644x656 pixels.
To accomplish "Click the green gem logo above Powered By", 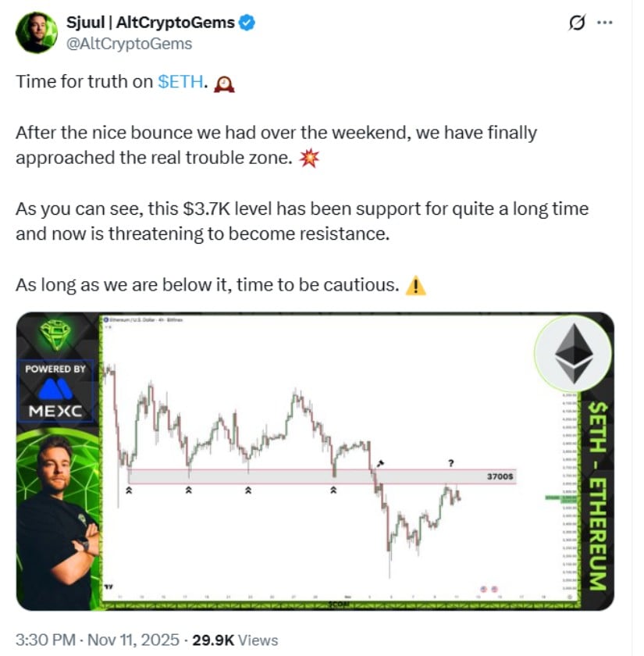I will point(55,335).
